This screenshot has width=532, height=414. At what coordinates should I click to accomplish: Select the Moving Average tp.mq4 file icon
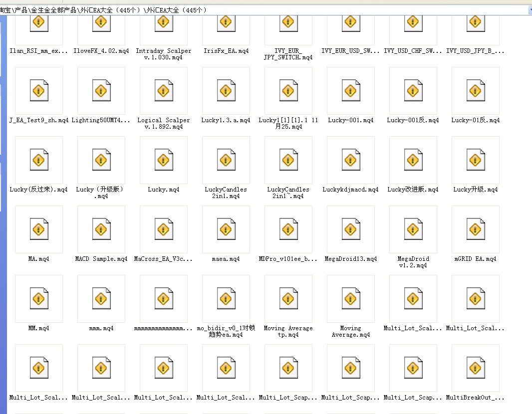pyautogui.click(x=288, y=298)
